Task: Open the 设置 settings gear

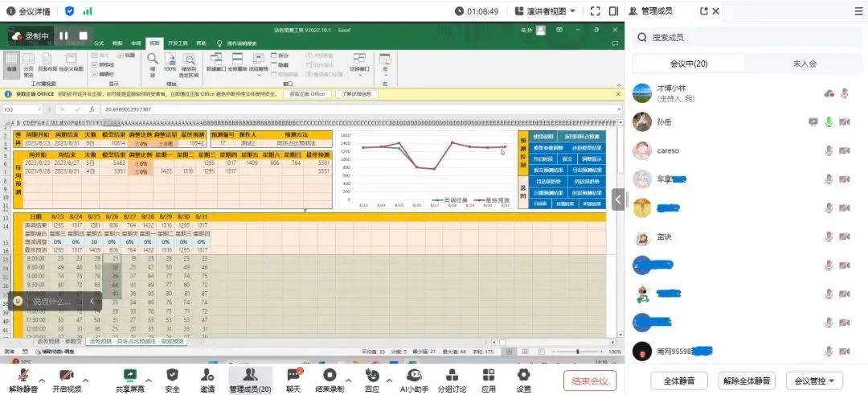Action: point(524,375)
